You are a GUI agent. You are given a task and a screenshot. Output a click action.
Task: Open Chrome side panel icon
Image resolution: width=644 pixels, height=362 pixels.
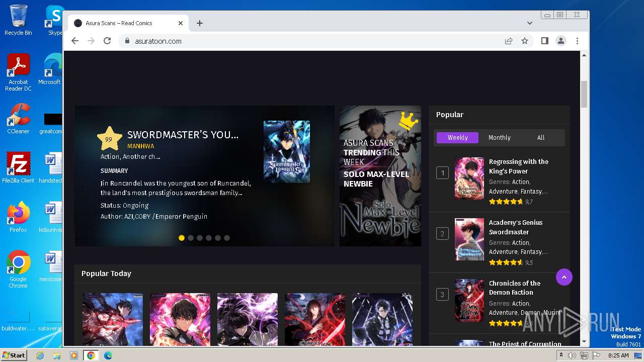click(x=545, y=41)
